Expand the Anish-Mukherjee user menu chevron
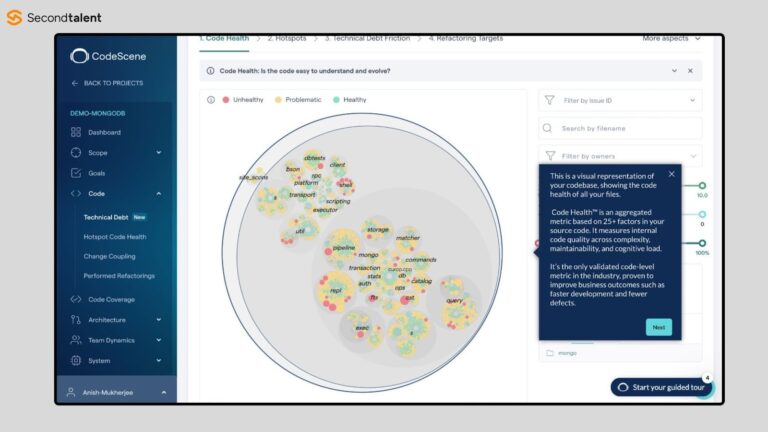 (164, 392)
